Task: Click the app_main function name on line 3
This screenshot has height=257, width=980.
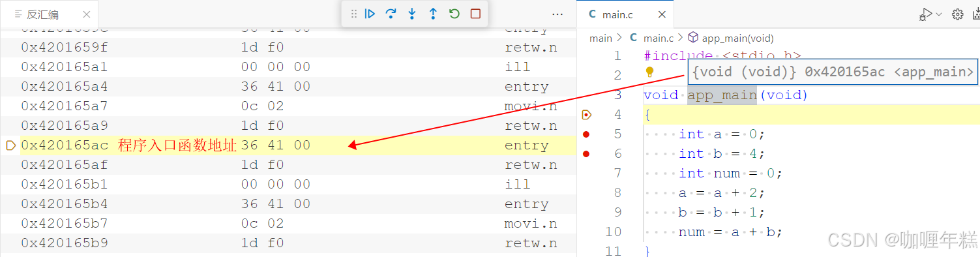Action: [x=722, y=95]
